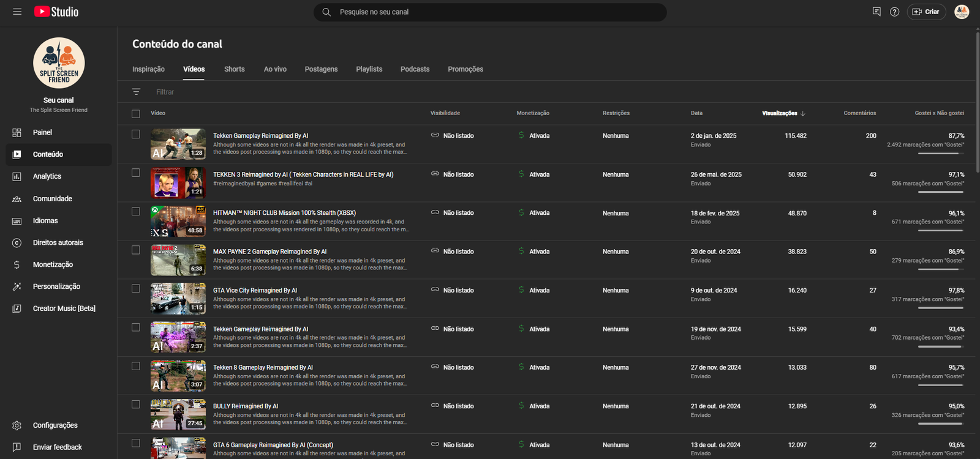
Task: Click likes ratio bar for 87,7% video
Action: (941, 153)
